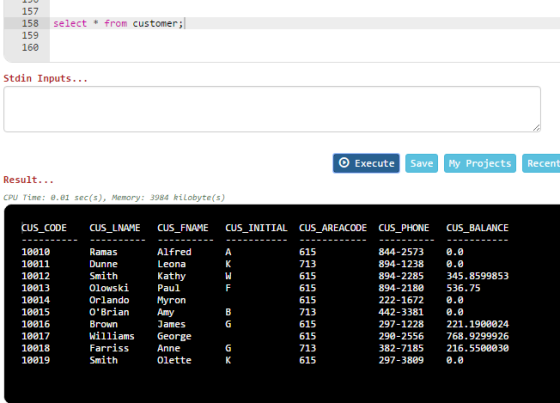Screen dimensions: 560x403
Task: Click the Stdin Inputs label
Action: pyautogui.click(x=45, y=78)
